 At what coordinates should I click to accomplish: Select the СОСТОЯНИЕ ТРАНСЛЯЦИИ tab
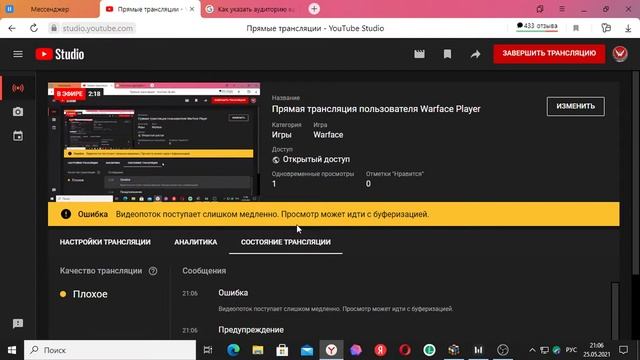(286, 242)
